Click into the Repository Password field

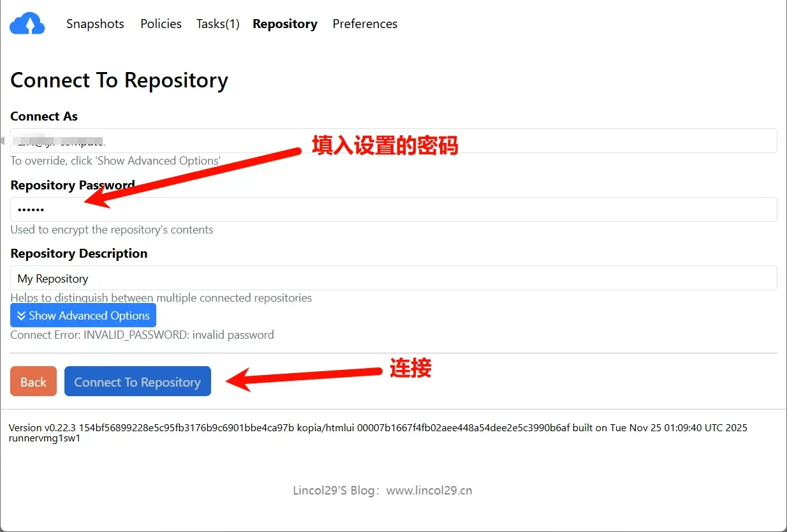click(393, 209)
